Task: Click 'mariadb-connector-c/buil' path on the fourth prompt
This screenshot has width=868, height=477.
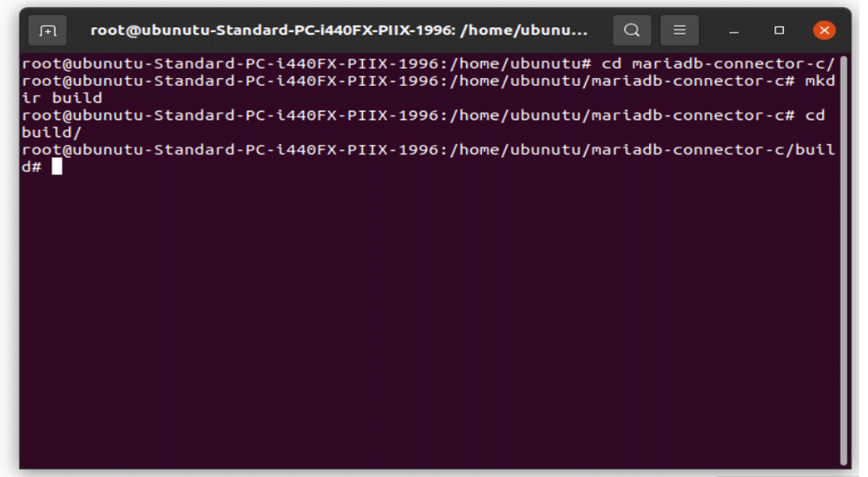Action: click(713, 149)
